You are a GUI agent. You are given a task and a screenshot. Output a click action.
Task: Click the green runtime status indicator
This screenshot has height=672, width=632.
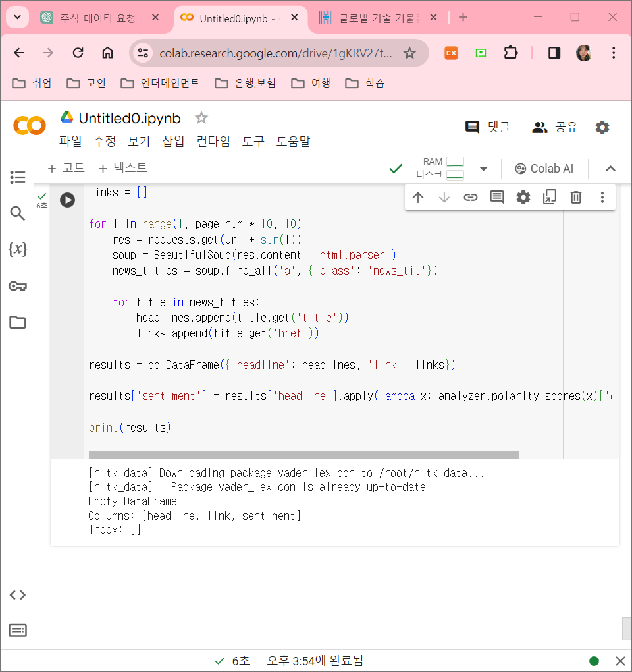pos(594,661)
